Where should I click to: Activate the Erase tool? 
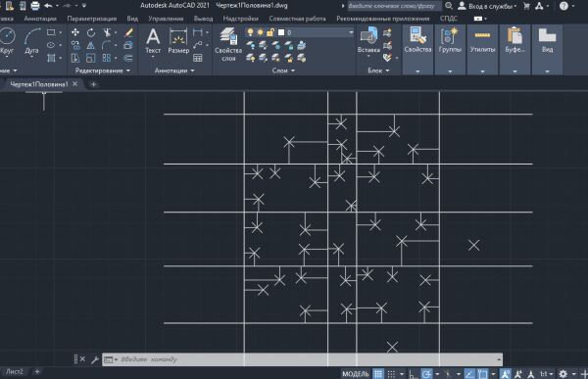(128, 32)
